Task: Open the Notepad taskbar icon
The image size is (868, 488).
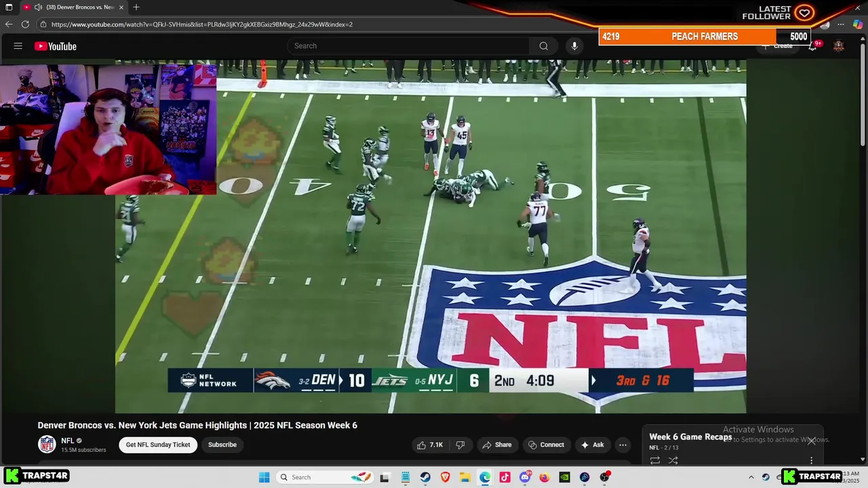Action: tap(406, 477)
